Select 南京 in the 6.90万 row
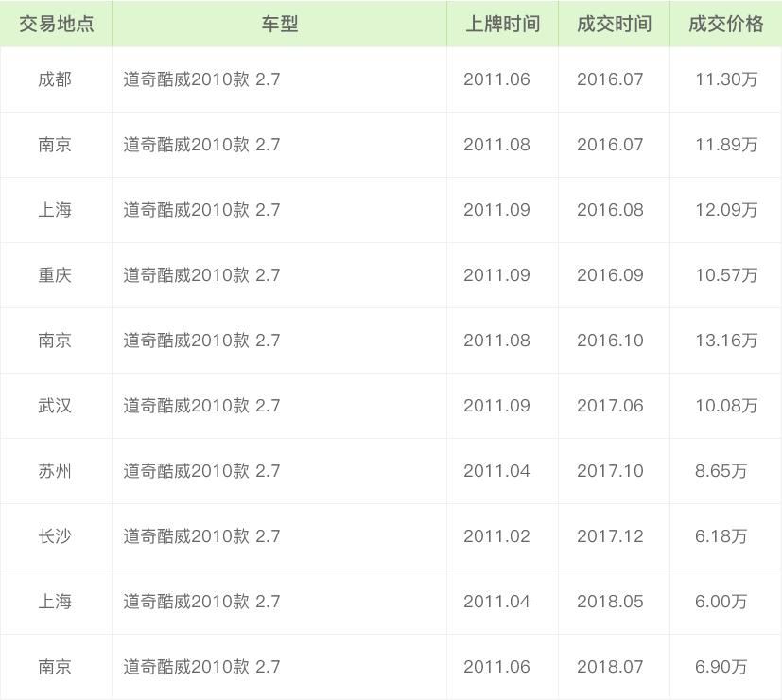Viewport: 782px width, 700px height. 55,667
